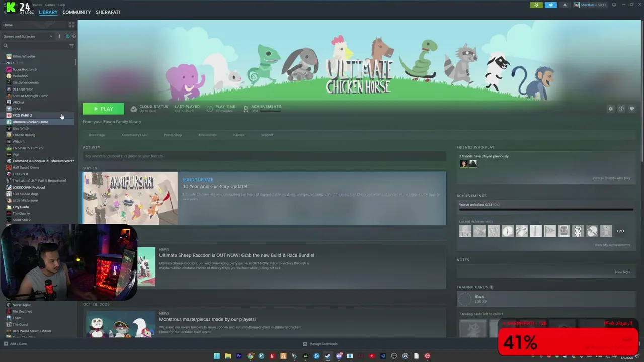Viewport: 644px width, 362px height.
Task: Click the achievements star icon next to play time
Action: click(246, 109)
